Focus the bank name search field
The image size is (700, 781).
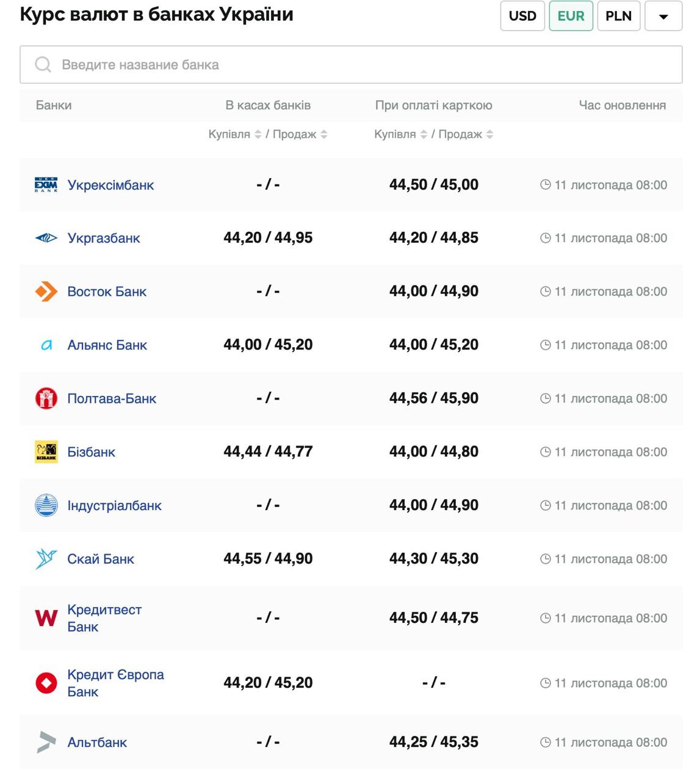(x=351, y=65)
